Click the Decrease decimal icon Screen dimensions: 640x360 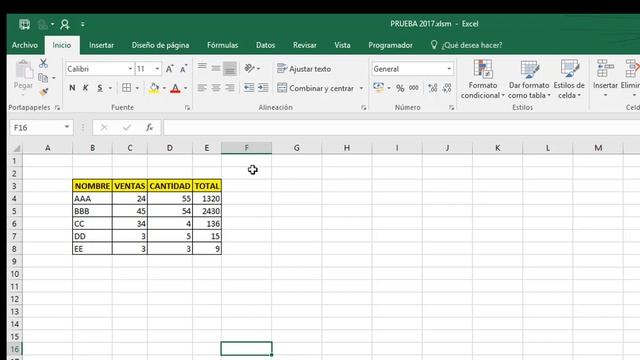coord(447,88)
